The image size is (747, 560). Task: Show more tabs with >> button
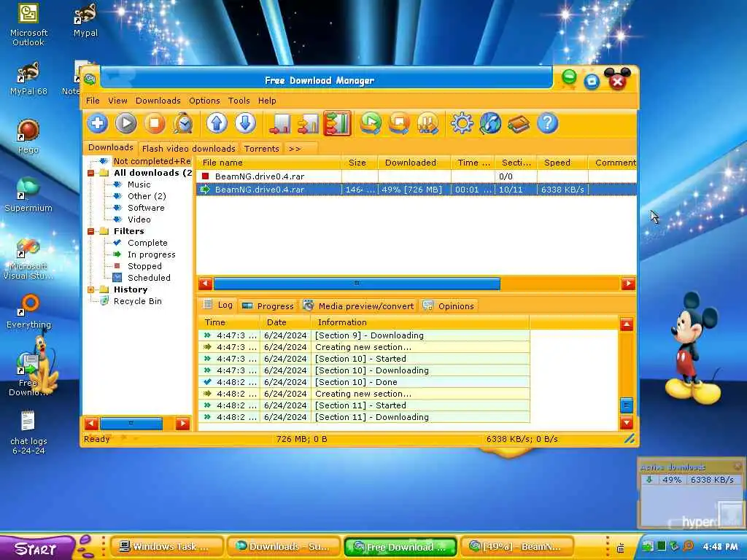click(295, 149)
